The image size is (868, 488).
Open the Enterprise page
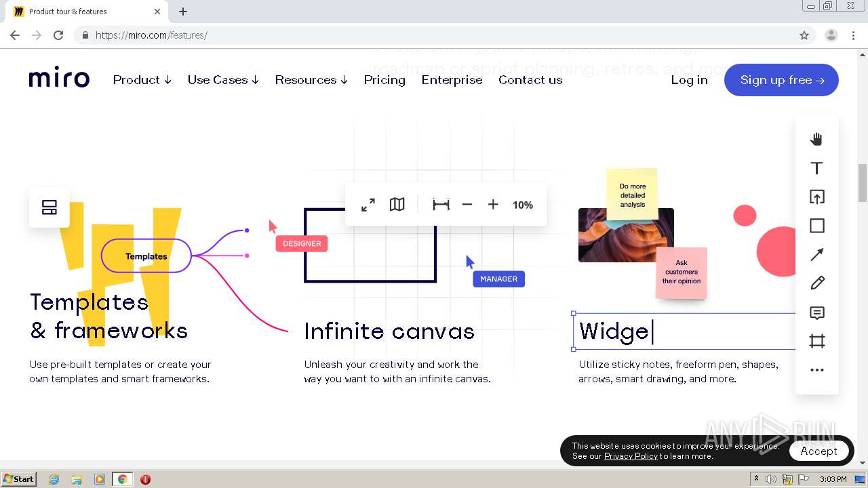[x=452, y=80]
